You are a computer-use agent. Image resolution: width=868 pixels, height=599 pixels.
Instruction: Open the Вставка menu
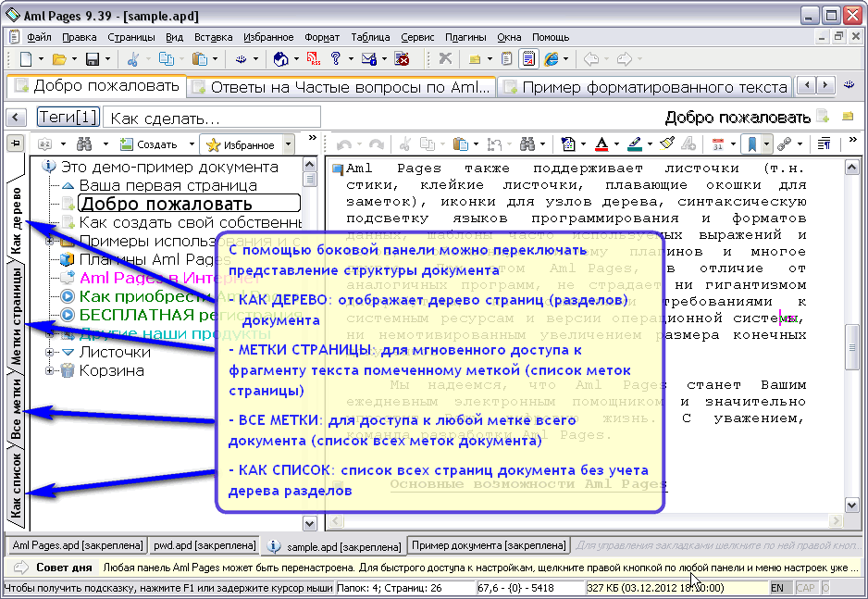213,37
